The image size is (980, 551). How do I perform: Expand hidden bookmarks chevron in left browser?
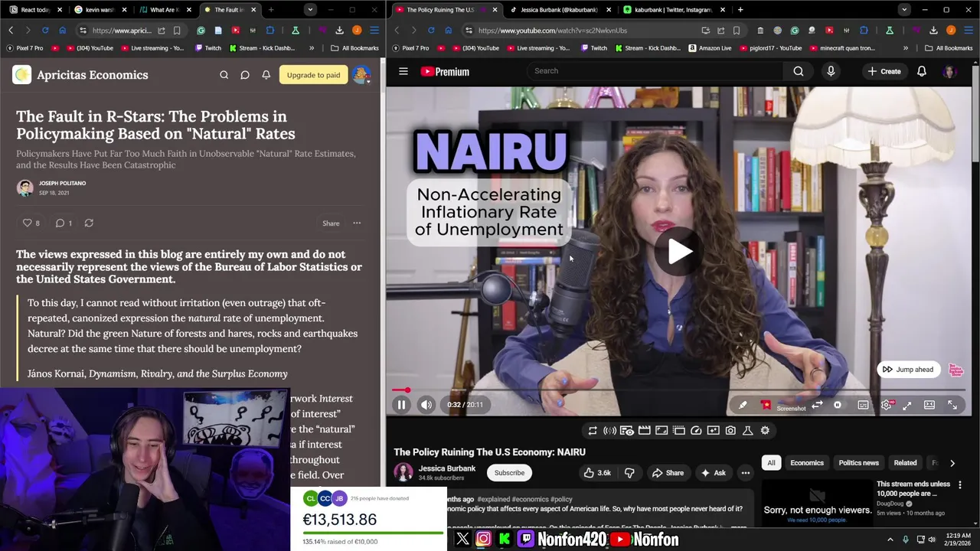point(312,47)
